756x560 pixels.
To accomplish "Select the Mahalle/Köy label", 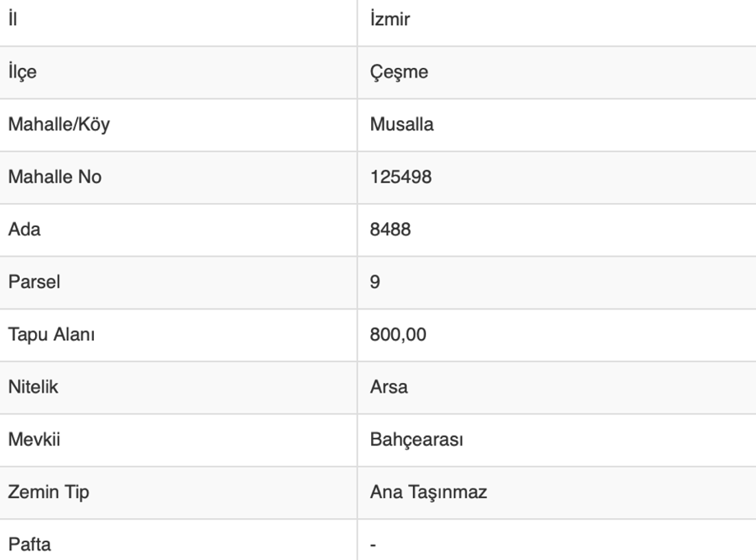I will 58,125.
